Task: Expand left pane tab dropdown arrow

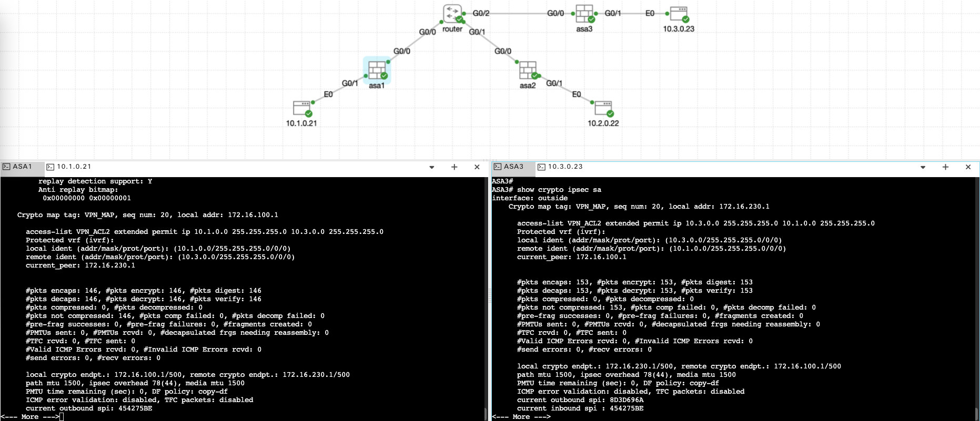Action: tap(432, 167)
